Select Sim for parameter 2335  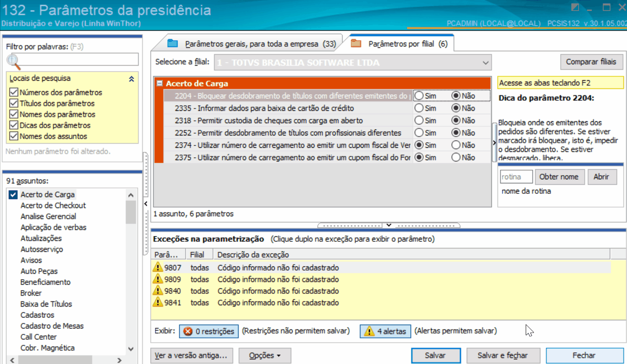click(x=419, y=108)
